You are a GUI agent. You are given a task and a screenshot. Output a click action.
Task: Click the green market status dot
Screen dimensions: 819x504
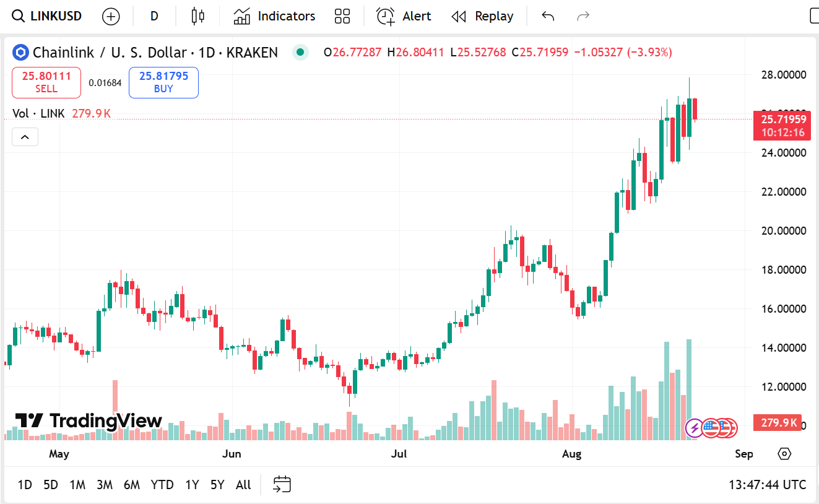click(300, 53)
